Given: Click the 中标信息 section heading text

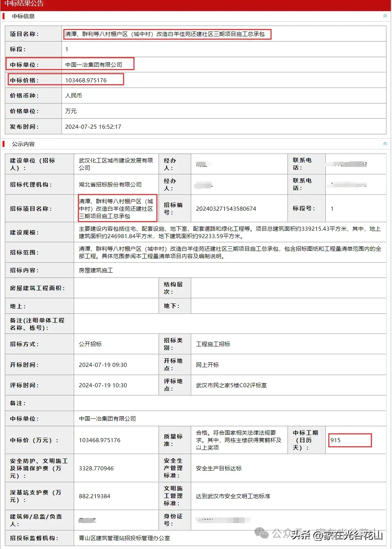Looking at the screenshot, I should [23, 16].
